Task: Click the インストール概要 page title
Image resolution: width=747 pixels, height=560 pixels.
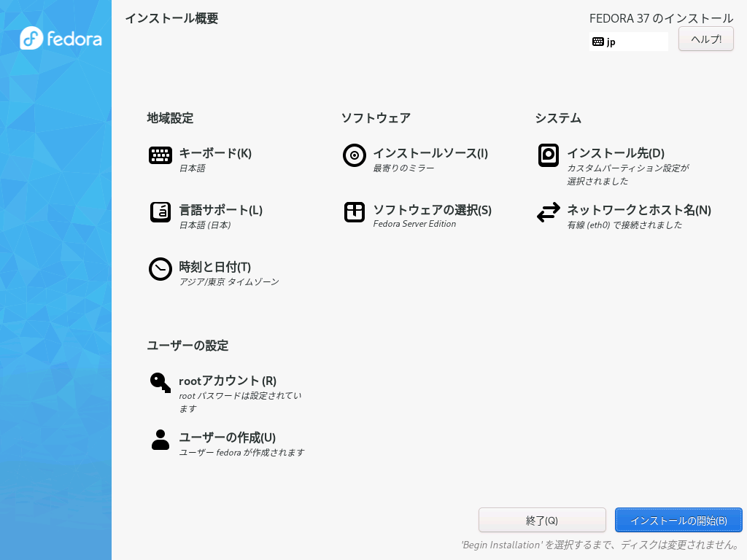Action: pos(171,18)
